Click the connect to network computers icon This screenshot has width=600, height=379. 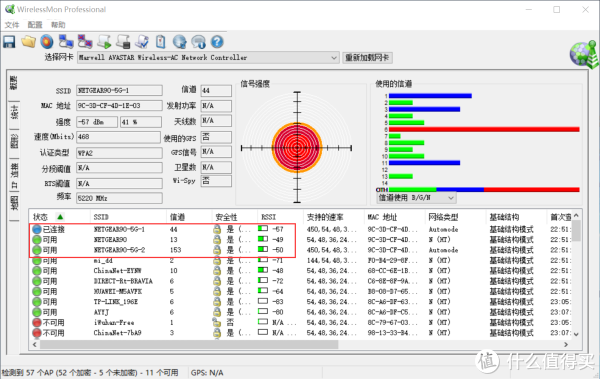coord(66,41)
